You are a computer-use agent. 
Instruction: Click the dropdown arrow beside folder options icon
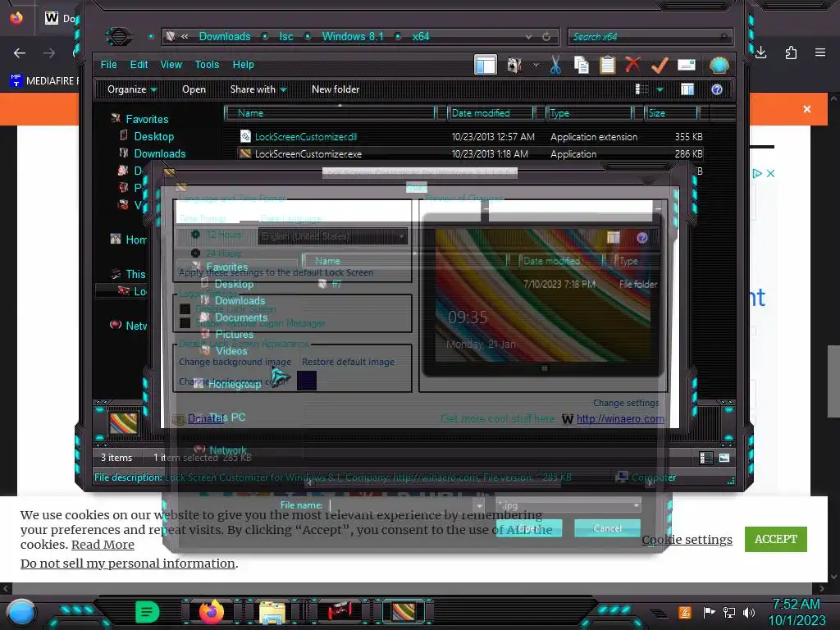click(535, 66)
